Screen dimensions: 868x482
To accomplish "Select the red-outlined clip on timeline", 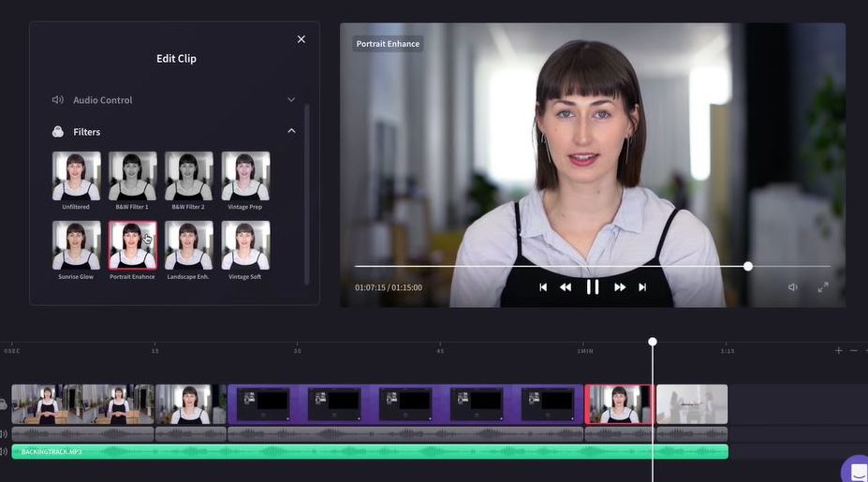I will 620,404.
